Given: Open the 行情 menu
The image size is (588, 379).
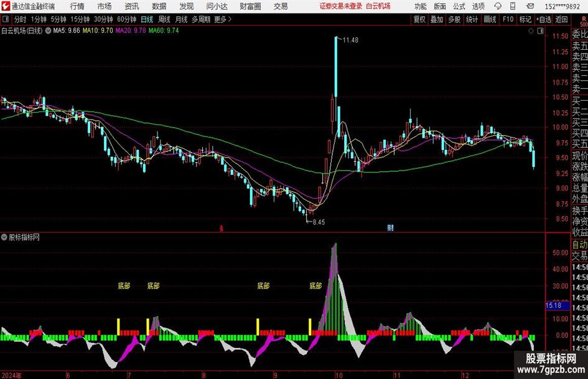Looking at the screenshot, I should pyautogui.click(x=77, y=6).
